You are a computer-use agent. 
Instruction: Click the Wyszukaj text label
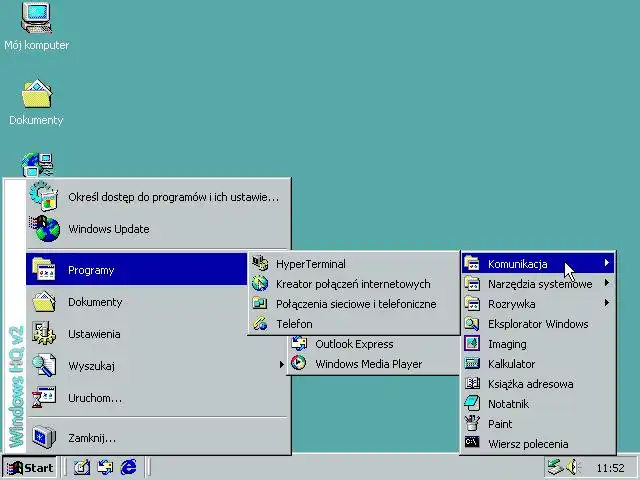91,366
